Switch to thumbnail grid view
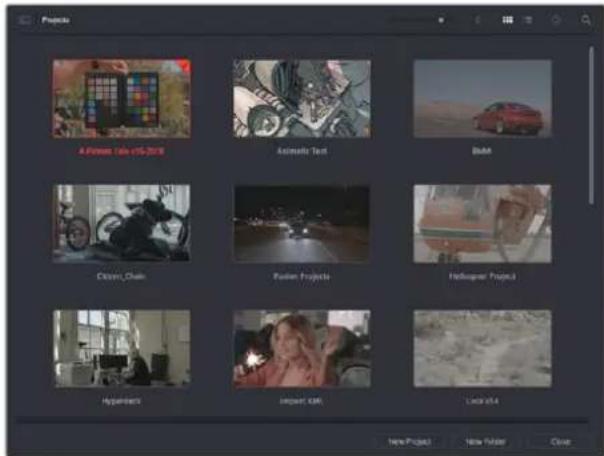The height and width of the screenshot is (456, 604). 508,20
